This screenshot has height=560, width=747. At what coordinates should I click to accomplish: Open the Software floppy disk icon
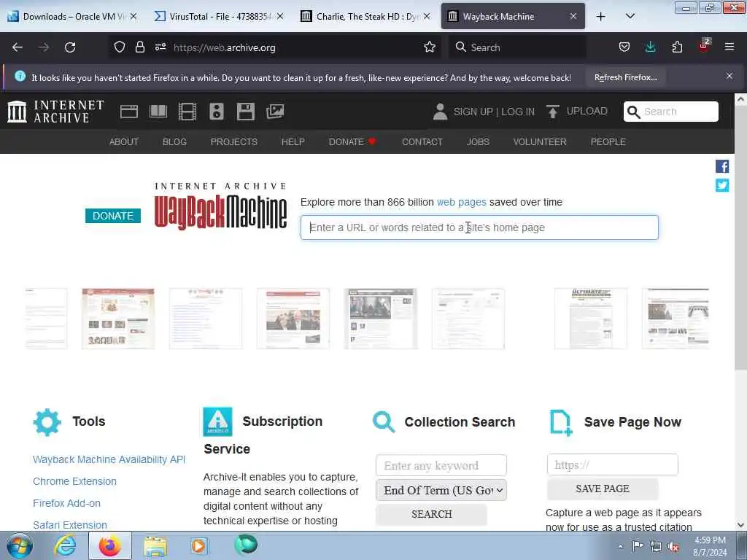click(246, 112)
